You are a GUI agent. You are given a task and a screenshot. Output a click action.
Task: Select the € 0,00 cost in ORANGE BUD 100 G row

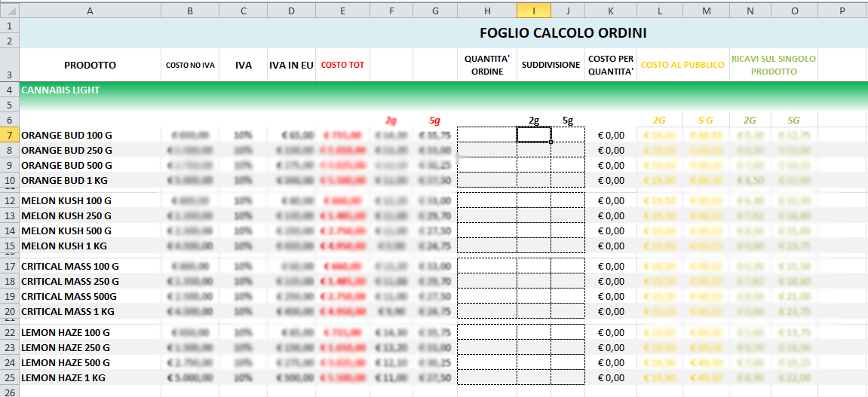(x=611, y=135)
